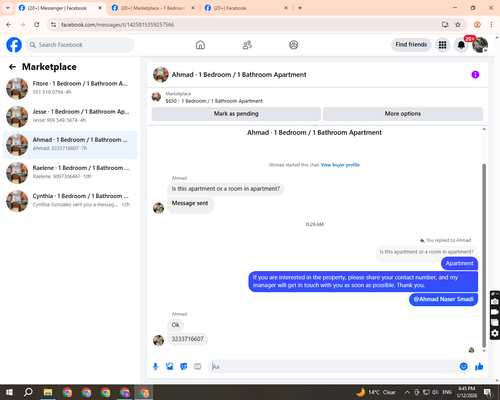This screenshot has height=400, width=500.
Task: Open Windows taskbar search
Action: pyautogui.click(x=28, y=392)
